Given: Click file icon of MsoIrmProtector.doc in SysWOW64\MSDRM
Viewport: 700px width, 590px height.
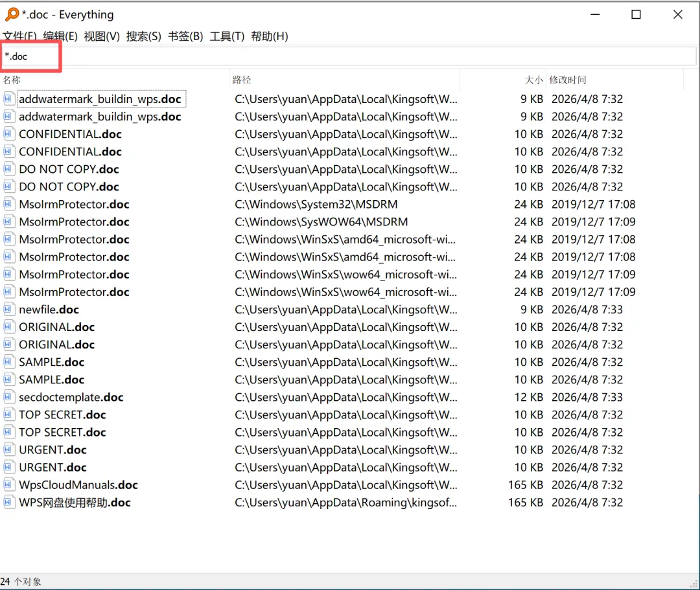Looking at the screenshot, I should click(8, 221).
